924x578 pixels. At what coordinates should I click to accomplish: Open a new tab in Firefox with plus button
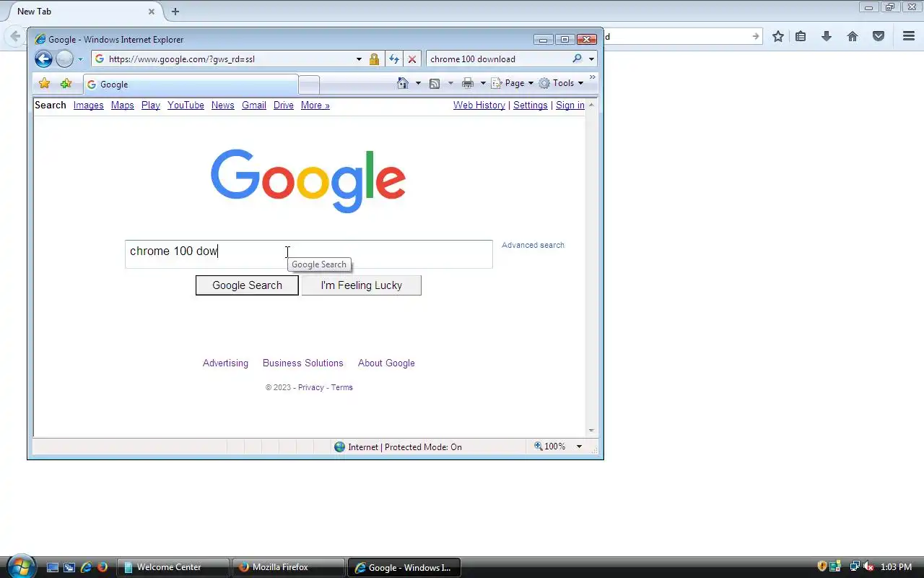(175, 12)
